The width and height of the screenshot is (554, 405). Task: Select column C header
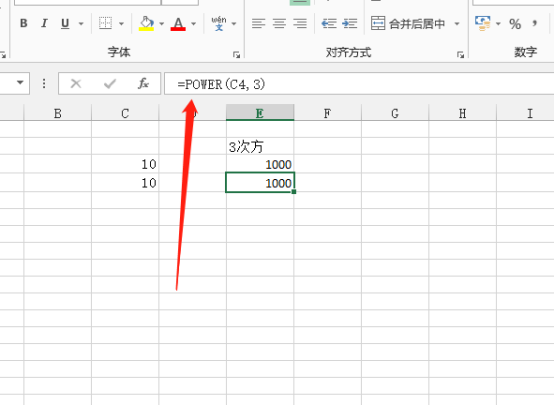coord(125,113)
